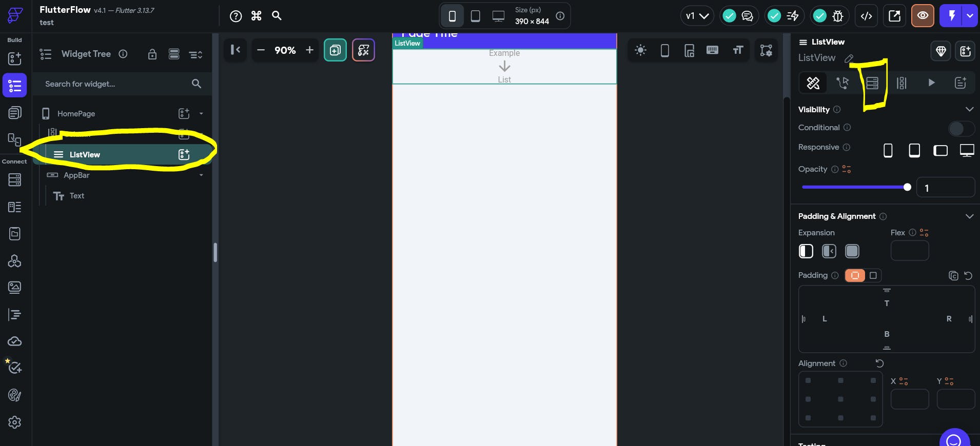Click the diamond icon in properties header
The height and width of the screenshot is (446, 980).
[x=940, y=51]
